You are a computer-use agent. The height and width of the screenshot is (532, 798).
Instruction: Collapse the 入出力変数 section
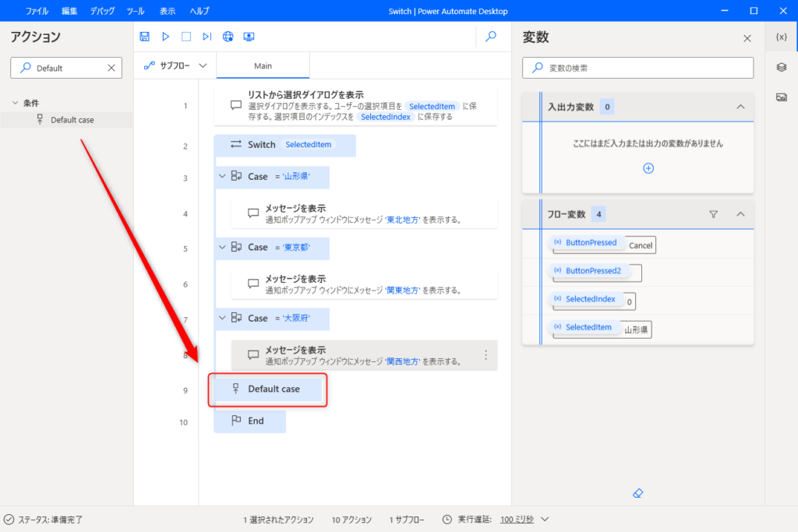(740, 107)
